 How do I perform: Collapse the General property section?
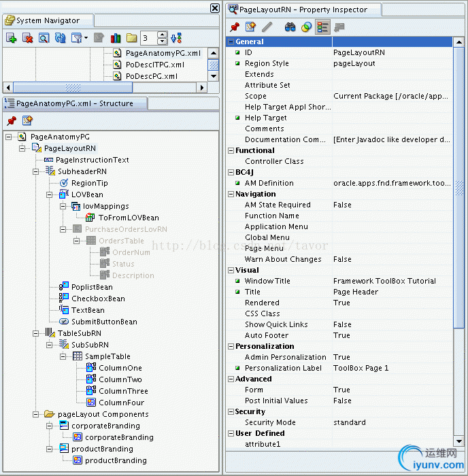(x=231, y=41)
